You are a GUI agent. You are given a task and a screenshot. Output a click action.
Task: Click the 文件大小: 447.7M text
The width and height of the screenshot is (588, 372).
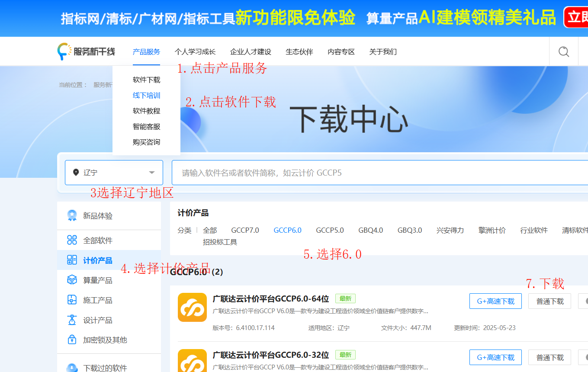pos(406,328)
